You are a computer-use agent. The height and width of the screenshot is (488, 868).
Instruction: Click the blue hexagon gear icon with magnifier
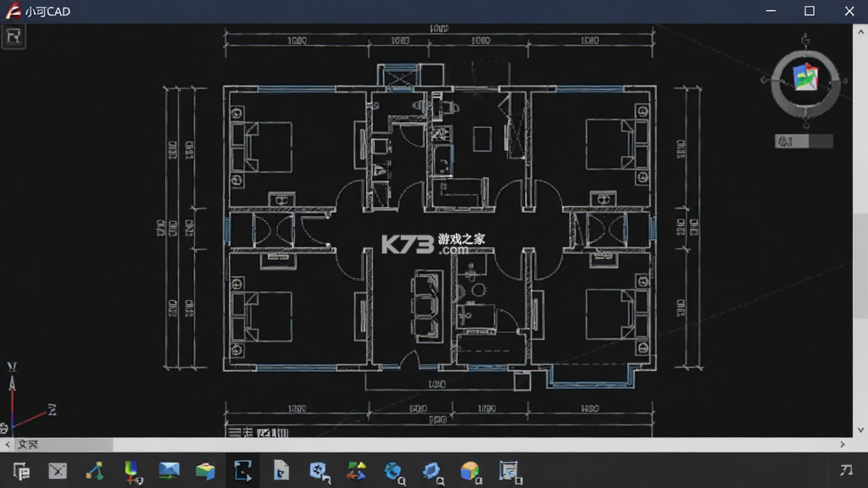pos(433,472)
